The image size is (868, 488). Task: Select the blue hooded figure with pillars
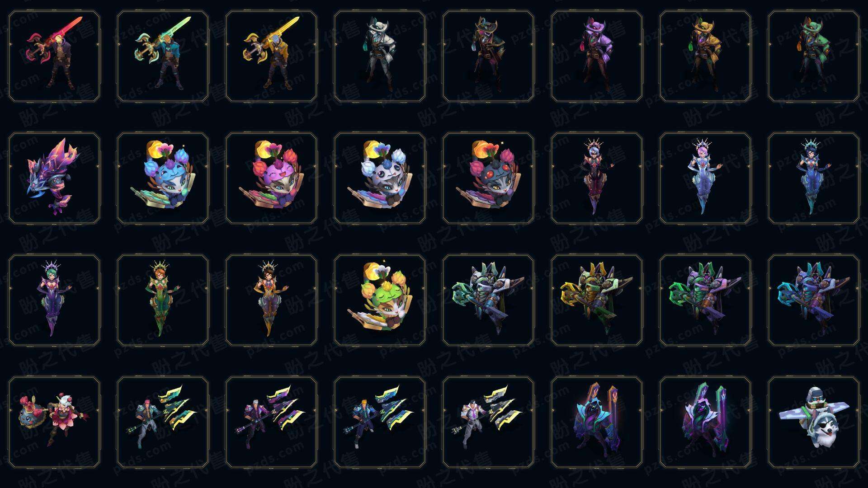597,422
